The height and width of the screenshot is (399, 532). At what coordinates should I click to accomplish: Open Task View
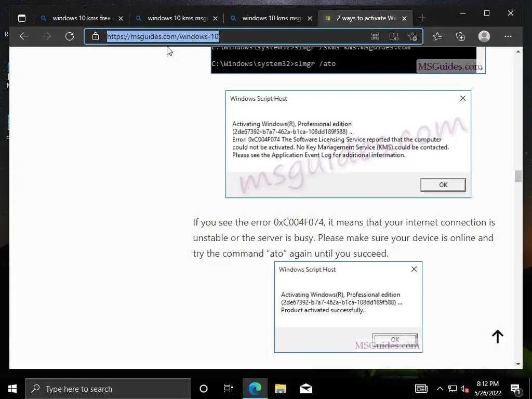coord(229,389)
